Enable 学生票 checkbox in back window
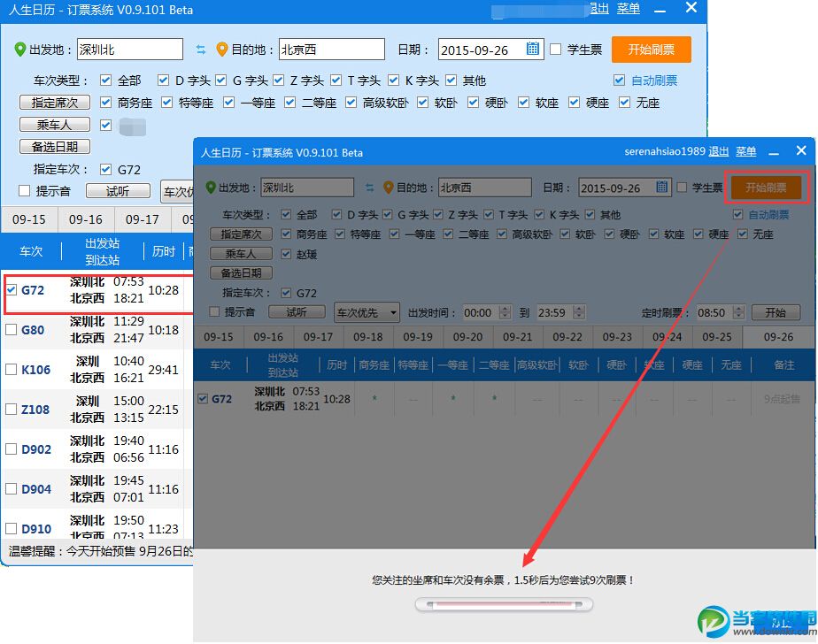Image resolution: width=818 pixels, height=644 pixels. [x=556, y=50]
